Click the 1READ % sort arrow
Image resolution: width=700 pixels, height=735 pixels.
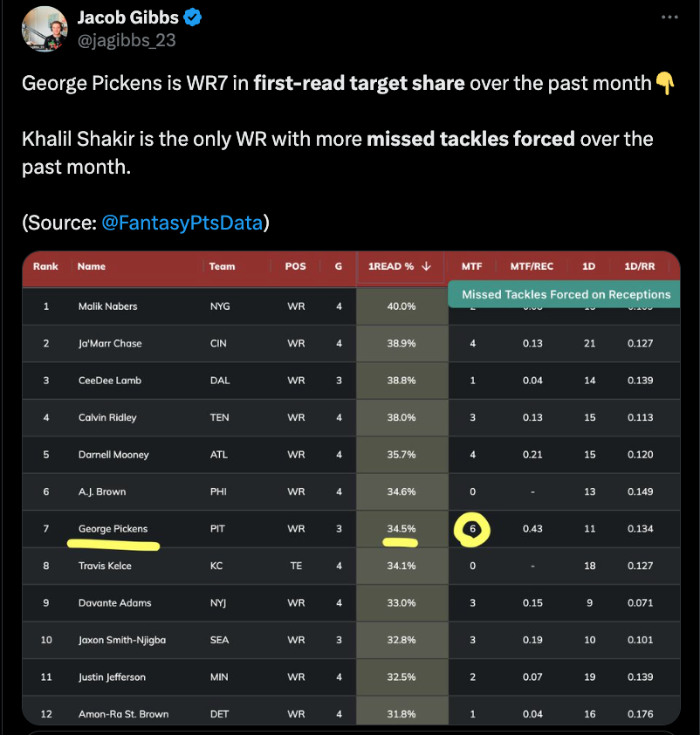tap(426, 266)
